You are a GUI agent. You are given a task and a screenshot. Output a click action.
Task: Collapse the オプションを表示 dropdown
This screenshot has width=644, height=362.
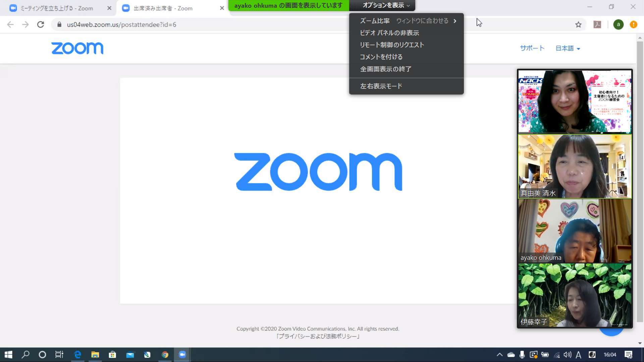coord(386,5)
